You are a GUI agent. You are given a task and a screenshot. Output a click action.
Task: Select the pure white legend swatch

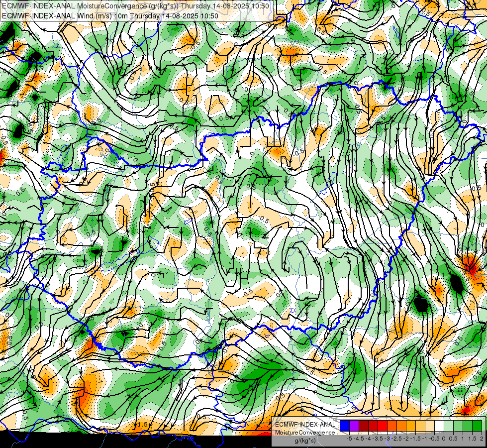click(439, 426)
